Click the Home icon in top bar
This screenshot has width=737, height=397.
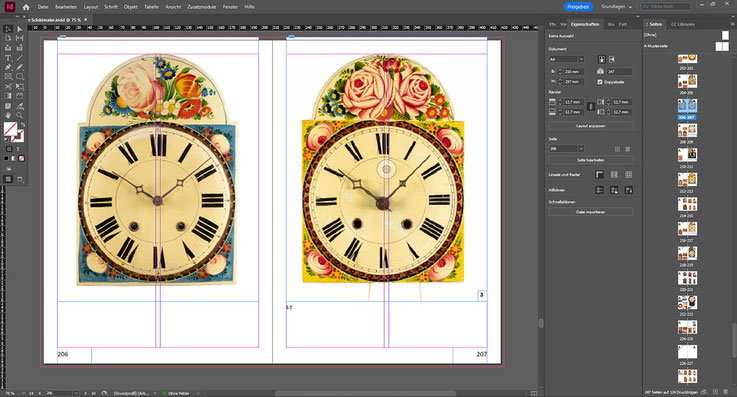pyautogui.click(x=26, y=7)
